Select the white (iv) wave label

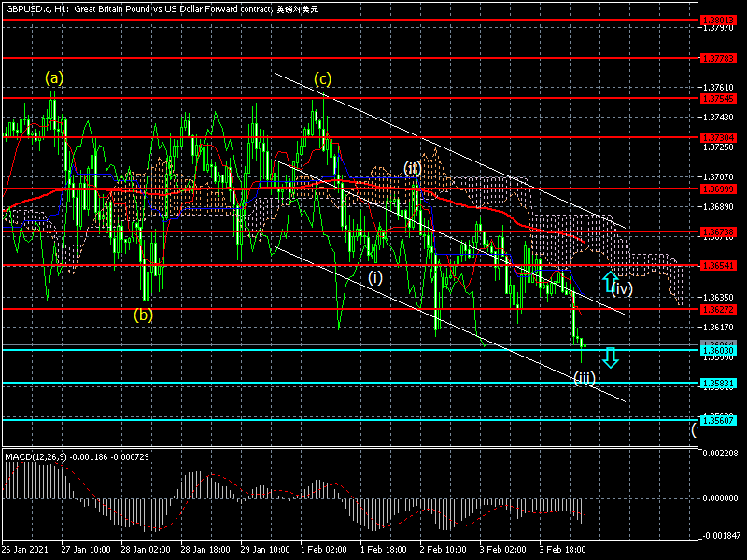tap(622, 288)
